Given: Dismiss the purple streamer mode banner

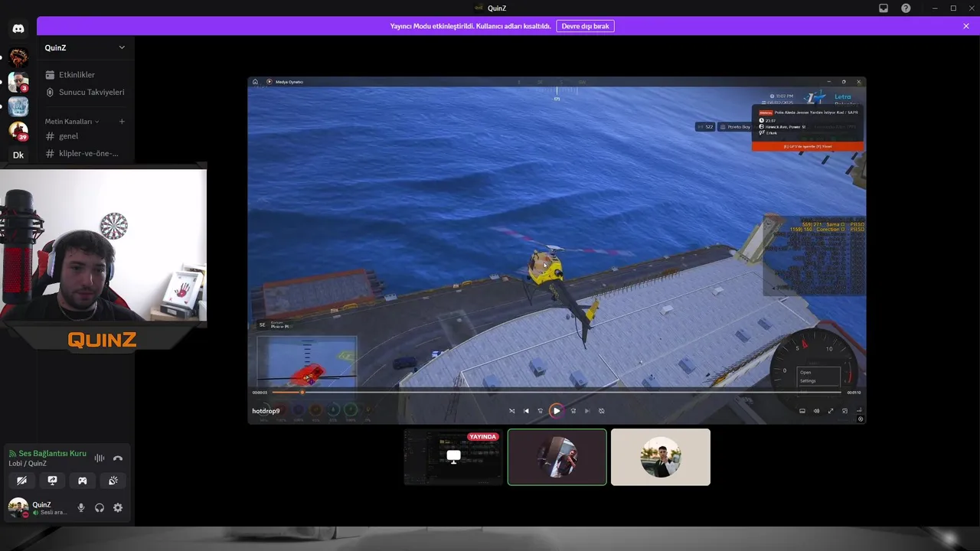Looking at the screenshot, I should (x=966, y=26).
